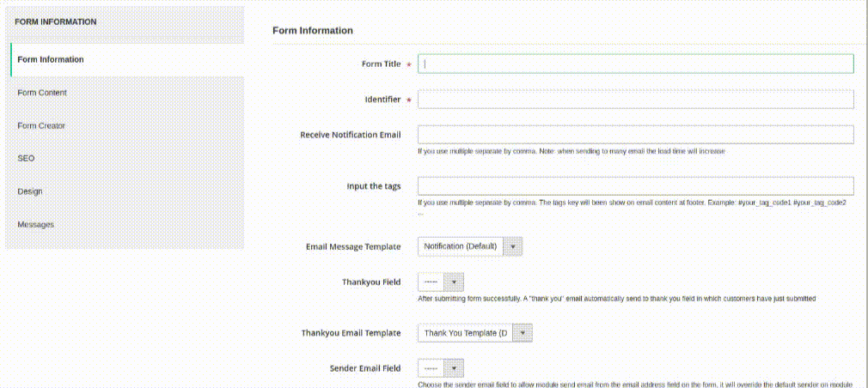Click the Input the tags field
This screenshot has height=388, width=868.
[635, 186]
